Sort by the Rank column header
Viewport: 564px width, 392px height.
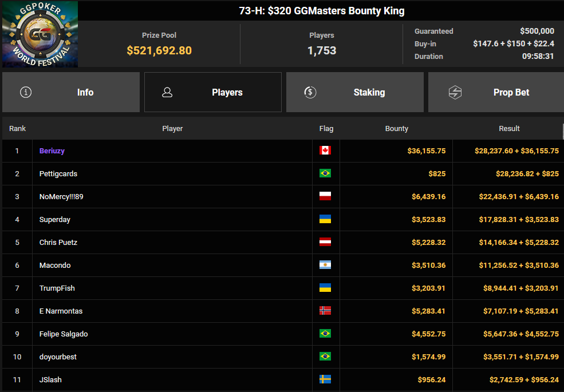[x=17, y=128]
